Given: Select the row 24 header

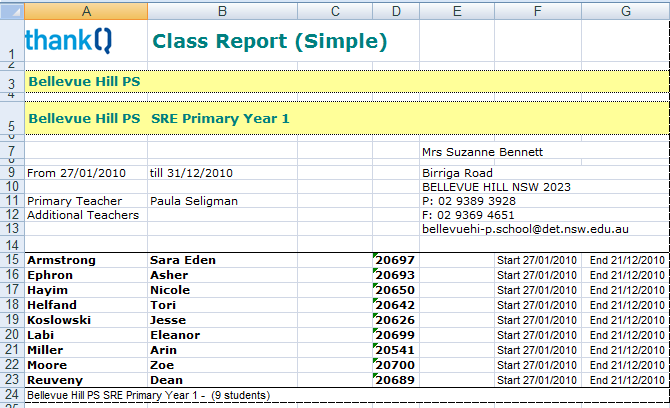Looking at the screenshot, I should click(x=11, y=395).
